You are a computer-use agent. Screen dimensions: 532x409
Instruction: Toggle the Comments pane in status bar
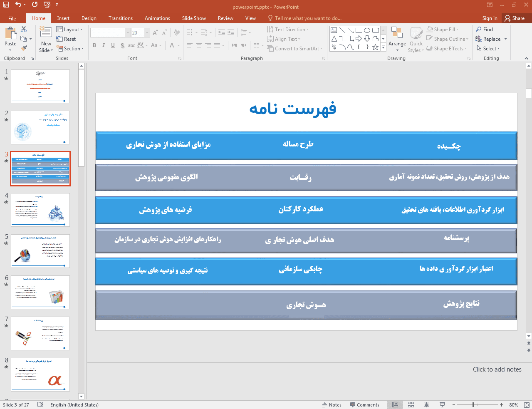point(364,405)
